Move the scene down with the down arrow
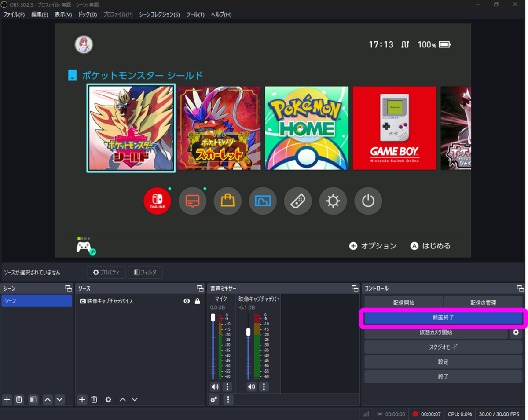The width and height of the screenshot is (528, 420). pos(59,399)
